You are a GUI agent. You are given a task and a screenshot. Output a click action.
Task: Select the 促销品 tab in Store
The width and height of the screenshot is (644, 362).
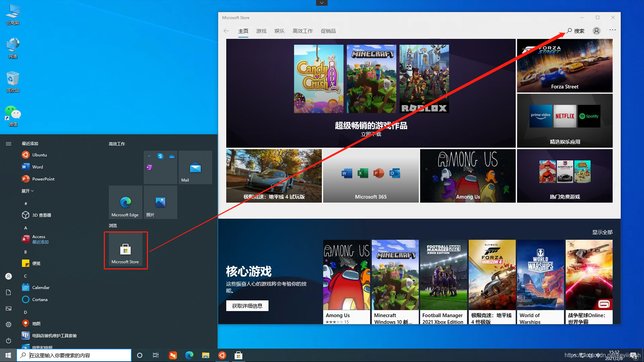[328, 31]
